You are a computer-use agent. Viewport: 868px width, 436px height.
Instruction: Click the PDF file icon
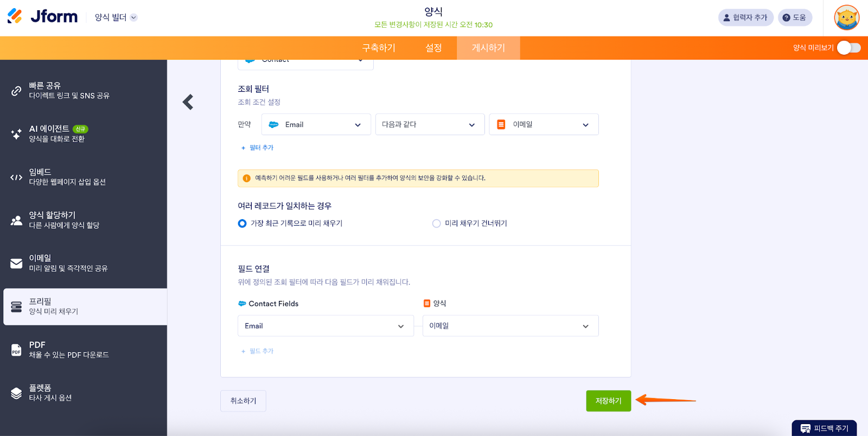point(16,350)
